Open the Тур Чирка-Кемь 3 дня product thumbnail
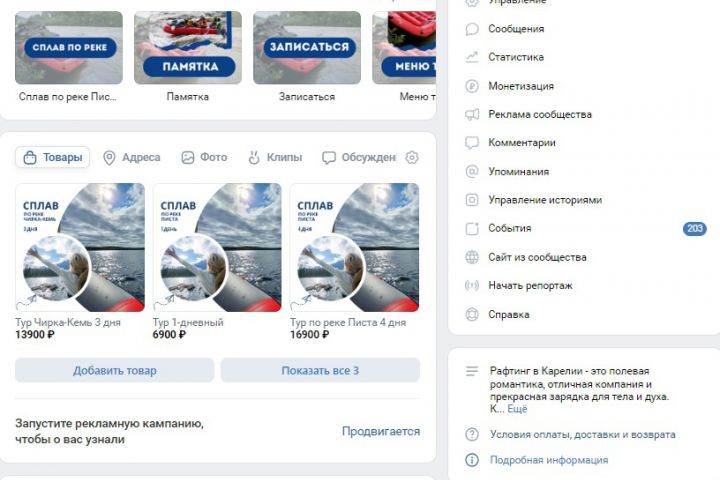720x480 pixels. [x=80, y=248]
